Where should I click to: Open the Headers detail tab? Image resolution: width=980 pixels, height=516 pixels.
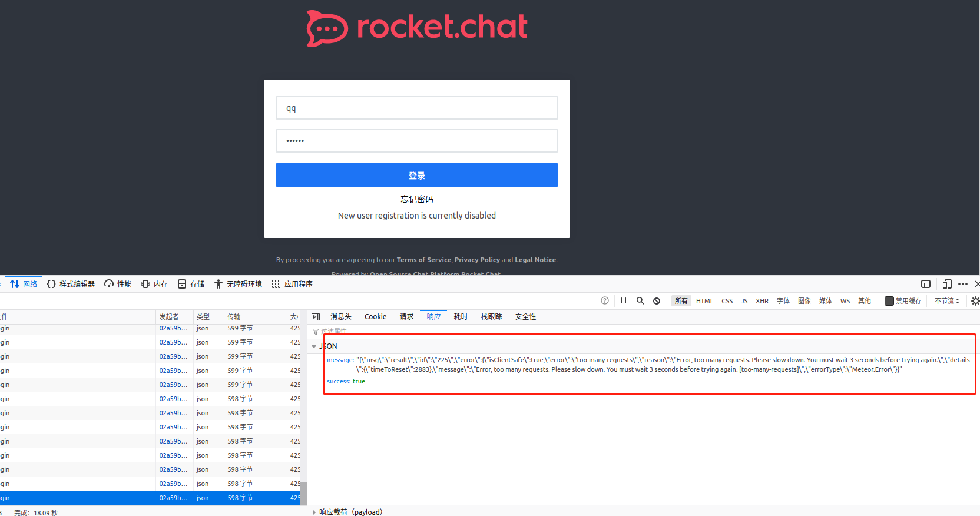tap(341, 317)
